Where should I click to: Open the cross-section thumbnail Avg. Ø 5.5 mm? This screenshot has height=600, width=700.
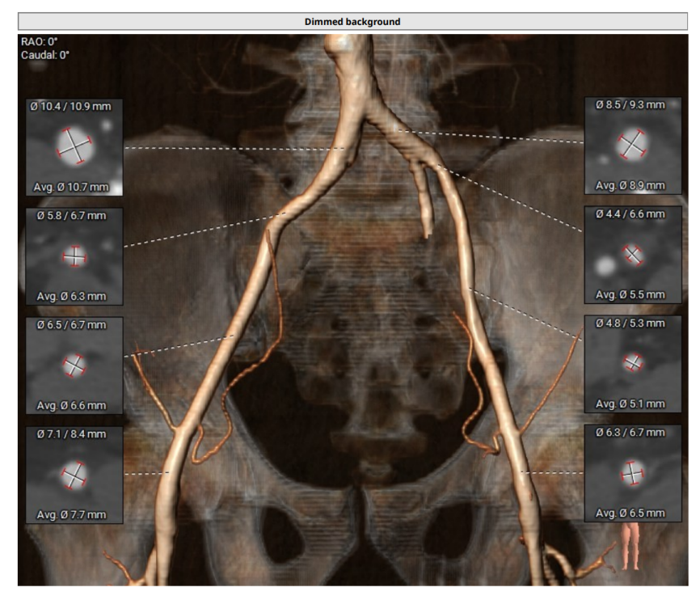(633, 255)
